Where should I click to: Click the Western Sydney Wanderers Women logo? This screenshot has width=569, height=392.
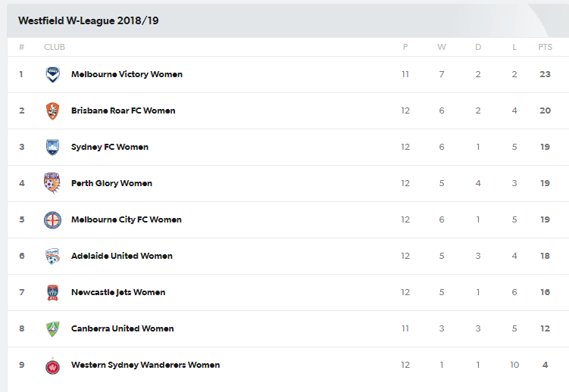[52, 365]
